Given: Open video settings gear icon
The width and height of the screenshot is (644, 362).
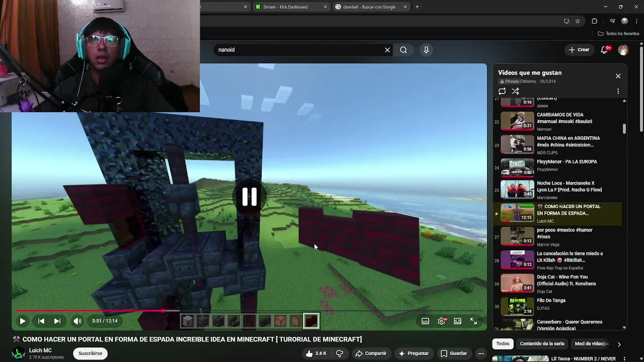Looking at the screenshot, I should click(x=441, y=321).
